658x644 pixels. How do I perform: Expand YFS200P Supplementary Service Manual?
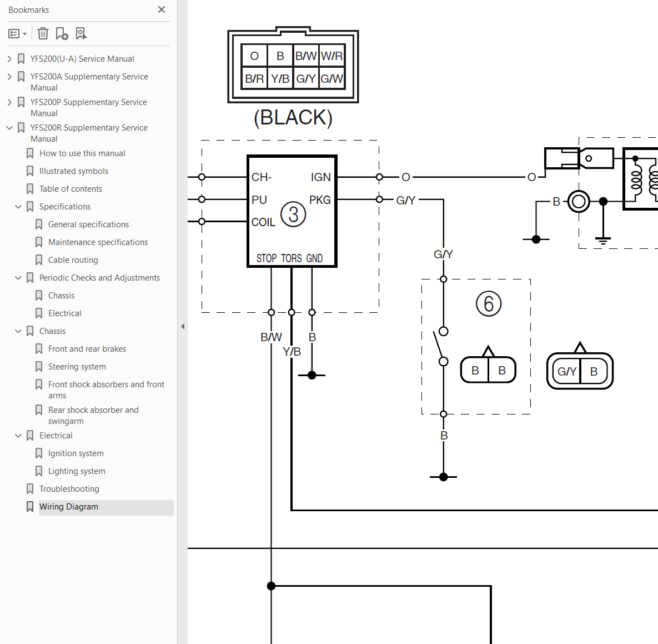[x=9, y=102]
